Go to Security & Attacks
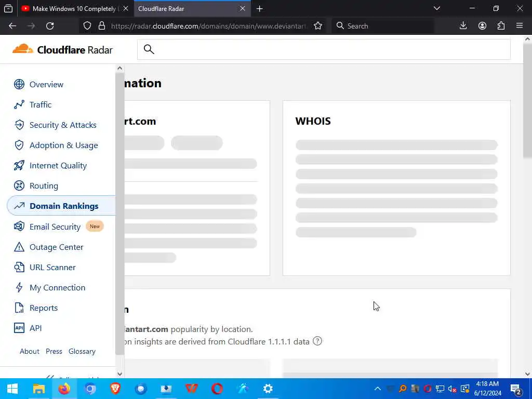Image resolution: width=532 pixels, height=399 pixels. coord(63,125)
